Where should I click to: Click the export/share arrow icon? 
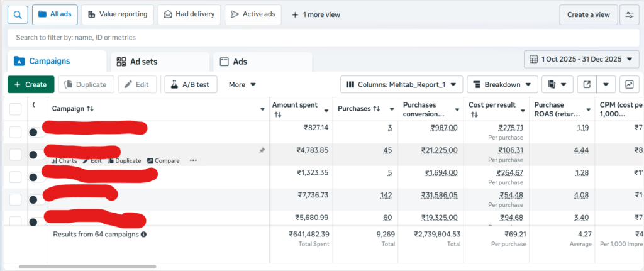tap(587, 84)
